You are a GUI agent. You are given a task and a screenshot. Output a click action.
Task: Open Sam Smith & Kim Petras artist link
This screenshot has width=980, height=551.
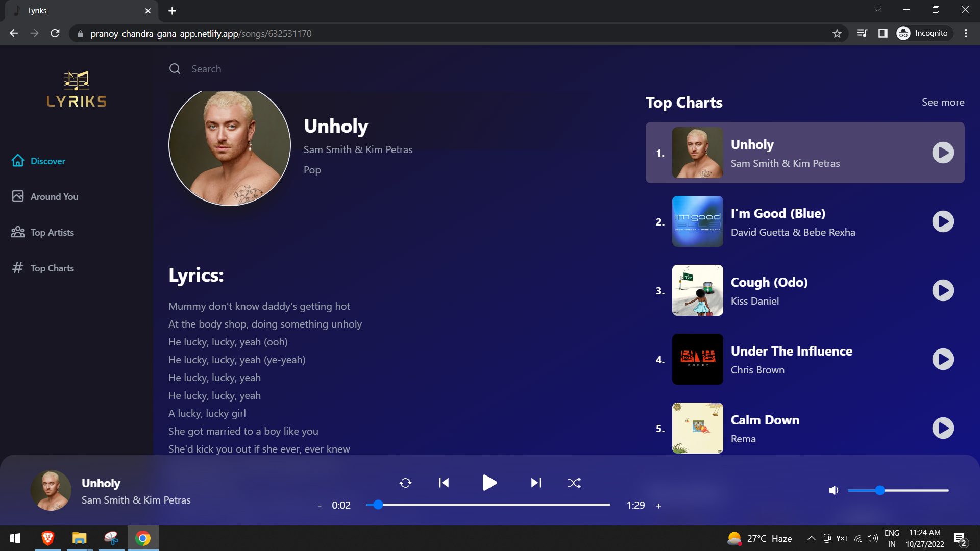(x=358, y=149)
